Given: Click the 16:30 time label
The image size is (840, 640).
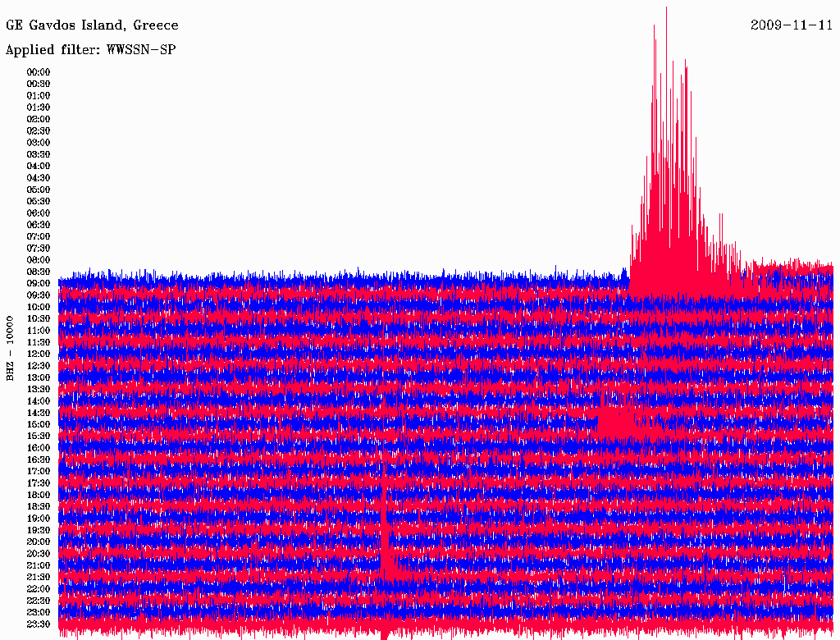Looking at the screenshot, I should tap(39, 460).
